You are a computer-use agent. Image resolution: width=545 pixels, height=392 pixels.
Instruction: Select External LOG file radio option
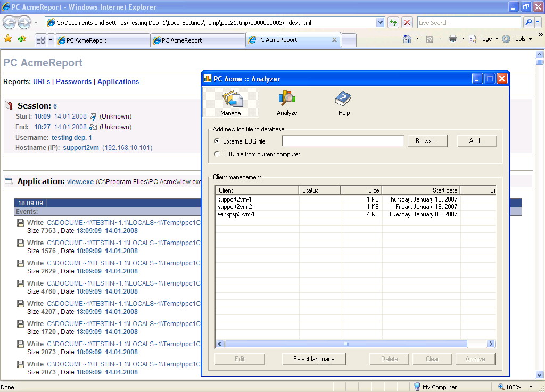(217, 141)
